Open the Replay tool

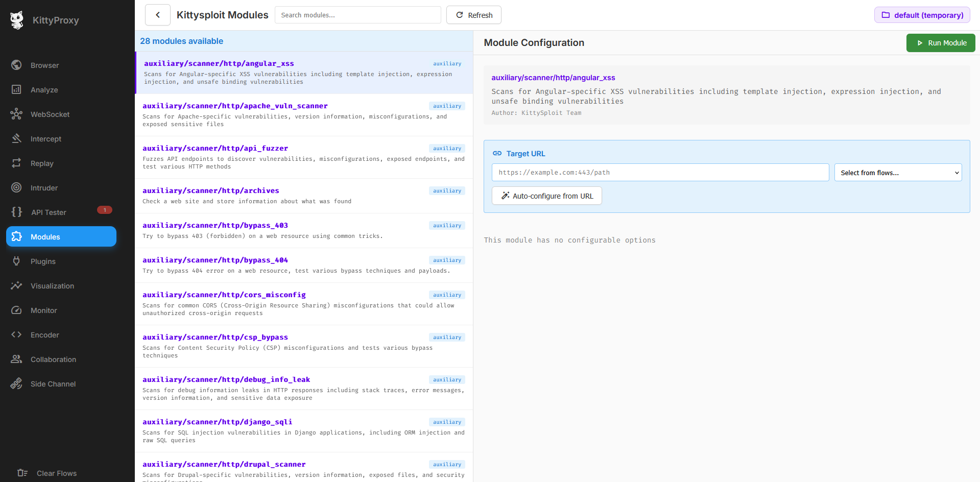41,163
